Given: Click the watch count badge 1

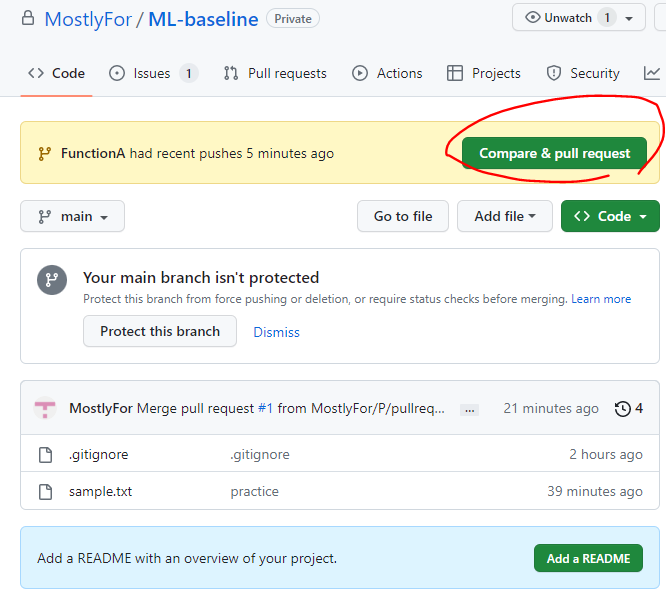Looking at the screenshot, I should point(607,18).
